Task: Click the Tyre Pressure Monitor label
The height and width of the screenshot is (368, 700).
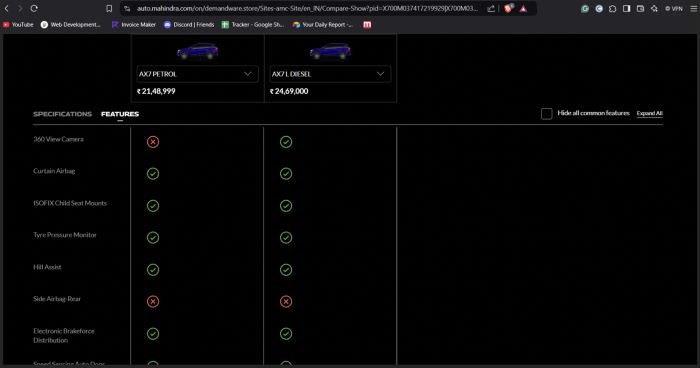Action: click(65, 235)
